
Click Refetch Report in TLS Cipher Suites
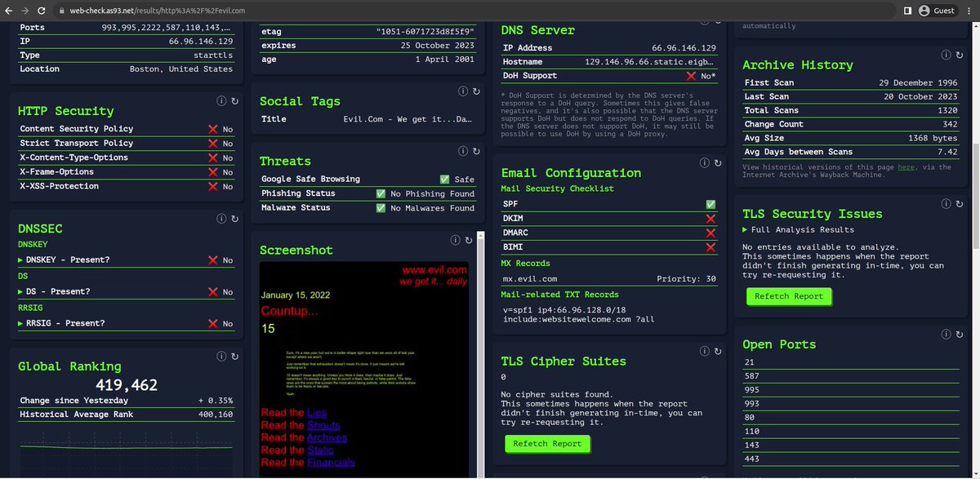click(547, 444)
